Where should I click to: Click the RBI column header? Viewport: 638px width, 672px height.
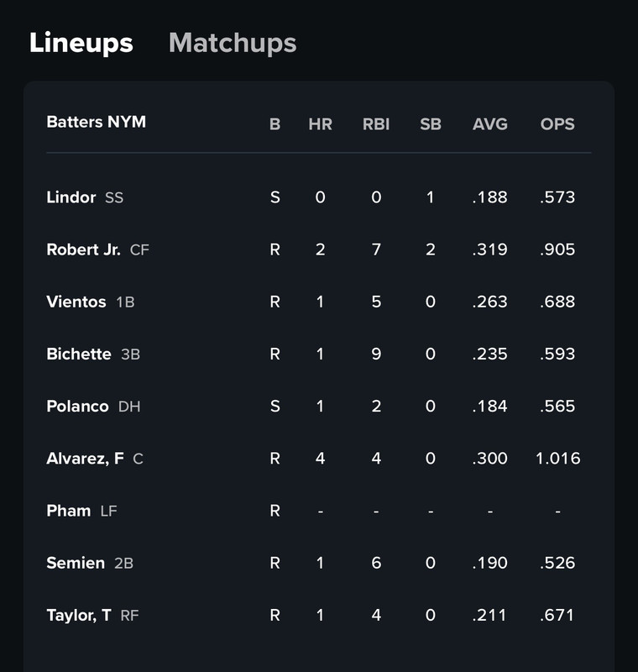[x=376, y=124]
